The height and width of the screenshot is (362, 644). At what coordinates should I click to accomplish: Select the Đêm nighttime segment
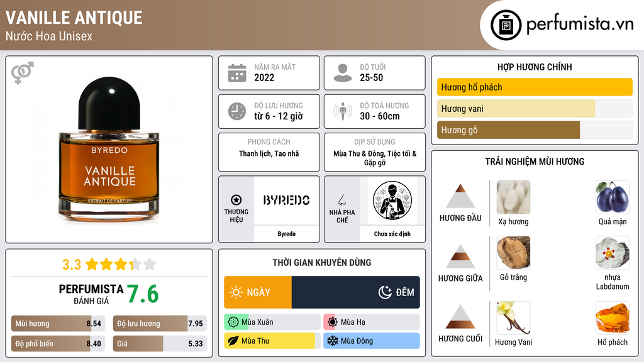[x=356, y=292]
